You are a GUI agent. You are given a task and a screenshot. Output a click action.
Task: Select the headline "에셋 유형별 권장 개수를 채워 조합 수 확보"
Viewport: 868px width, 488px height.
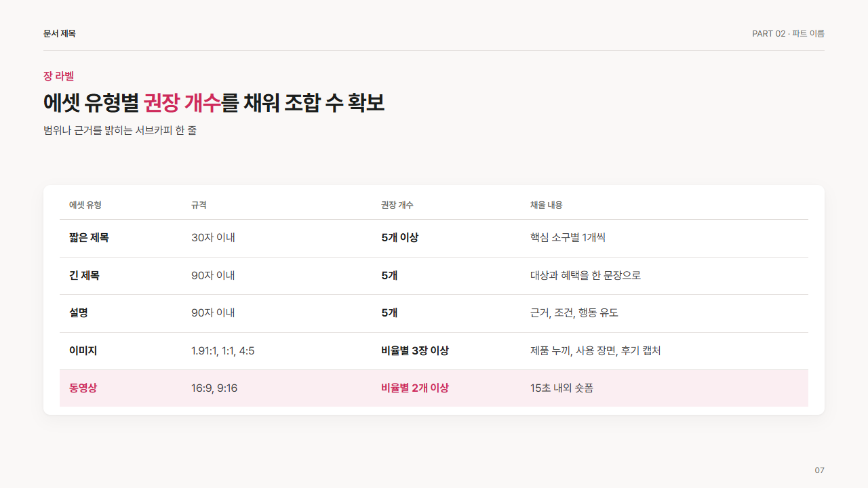click(214, 103)
